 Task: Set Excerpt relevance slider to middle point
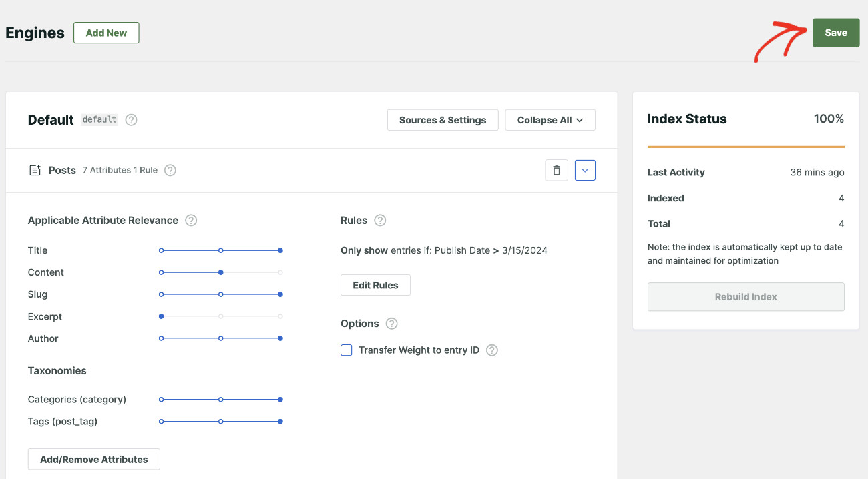click(x=221, y=316)
